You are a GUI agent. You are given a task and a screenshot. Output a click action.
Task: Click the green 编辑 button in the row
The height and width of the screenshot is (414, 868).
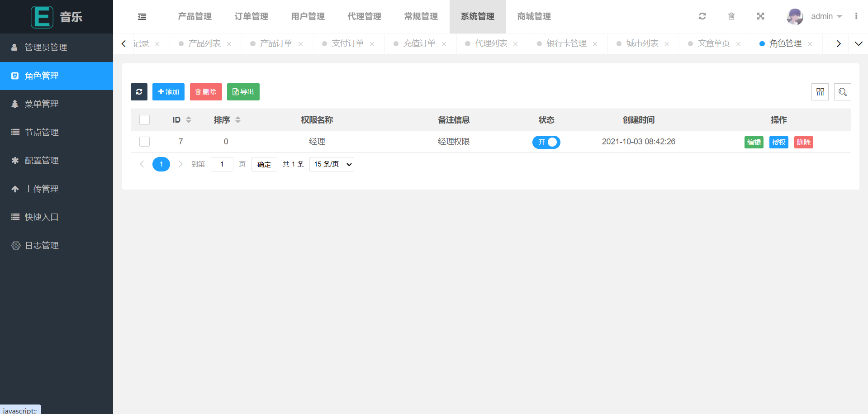click(754, 142)
